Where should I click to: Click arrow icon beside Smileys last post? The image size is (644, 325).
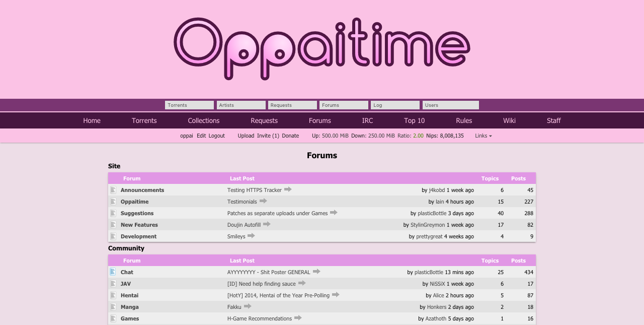point(251,236)
